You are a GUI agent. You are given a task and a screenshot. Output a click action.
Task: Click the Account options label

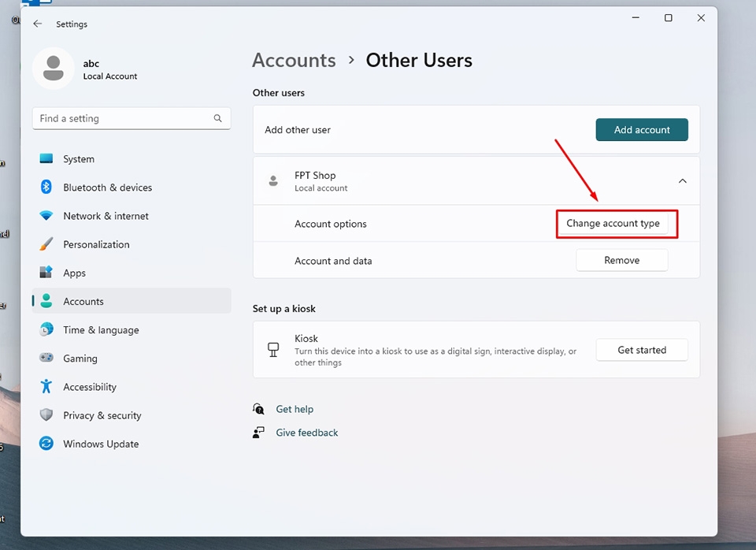click(x=330, y=224)
